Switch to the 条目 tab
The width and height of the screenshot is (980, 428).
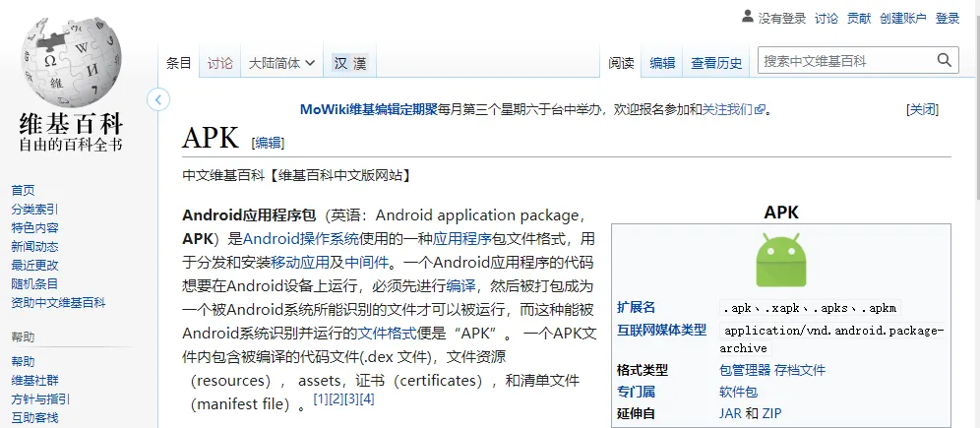pyautogui.click(x=179, y=63)
